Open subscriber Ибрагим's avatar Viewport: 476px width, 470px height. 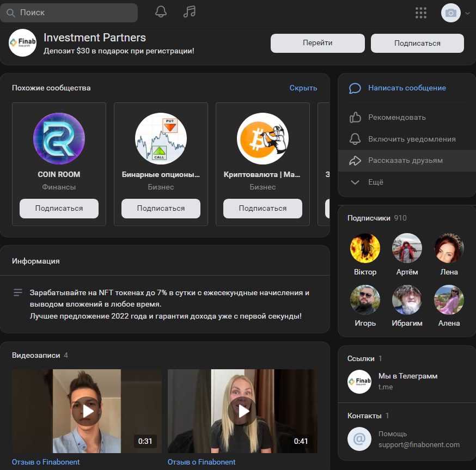407,300
